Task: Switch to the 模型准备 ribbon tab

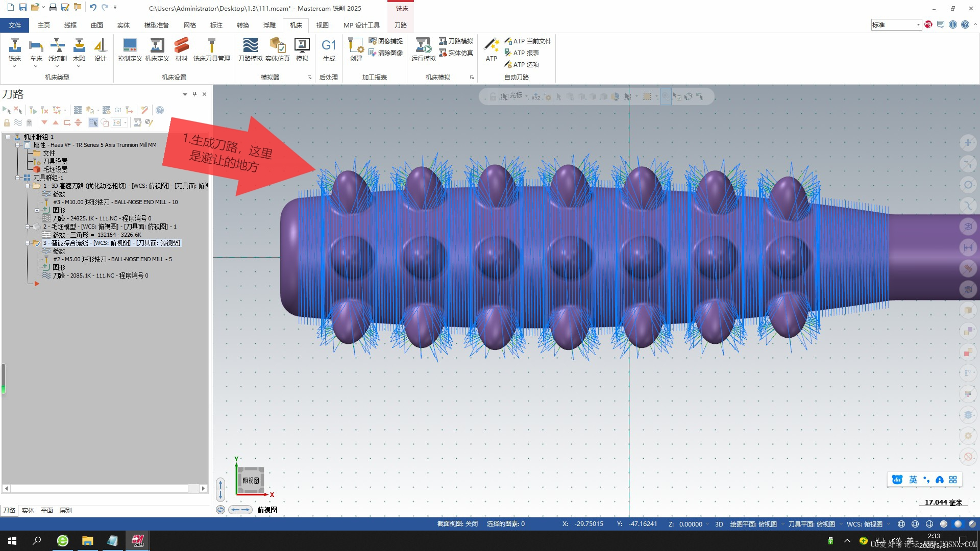Action: point(156,25)
